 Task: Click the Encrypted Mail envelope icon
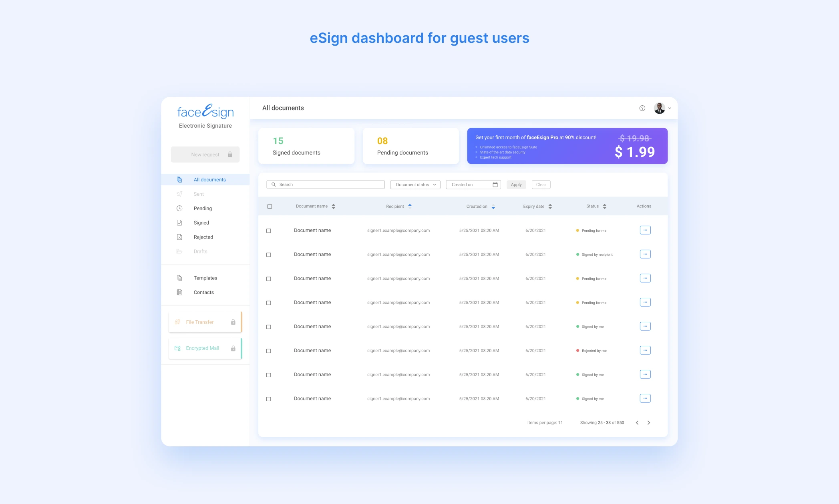pos(177,348)
